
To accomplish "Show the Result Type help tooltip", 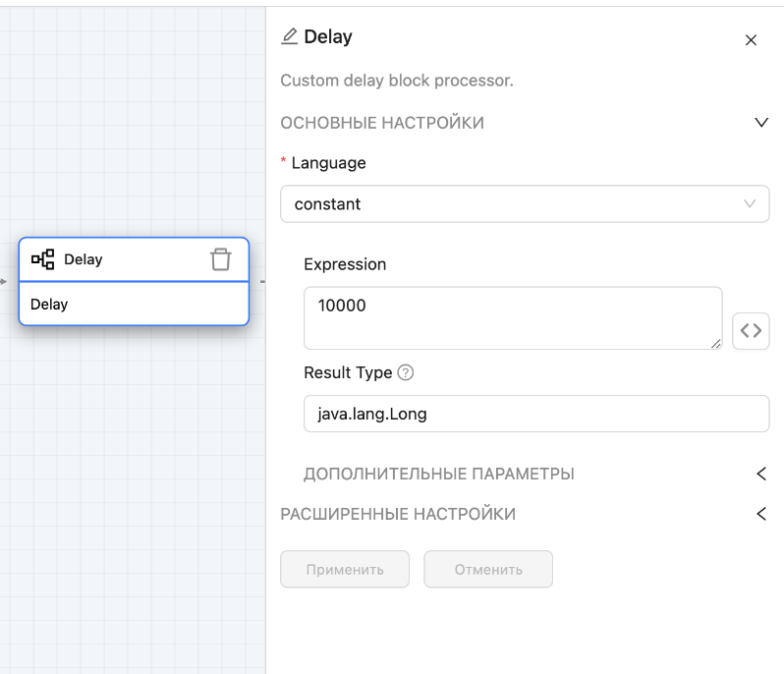I will click(406, 373).
